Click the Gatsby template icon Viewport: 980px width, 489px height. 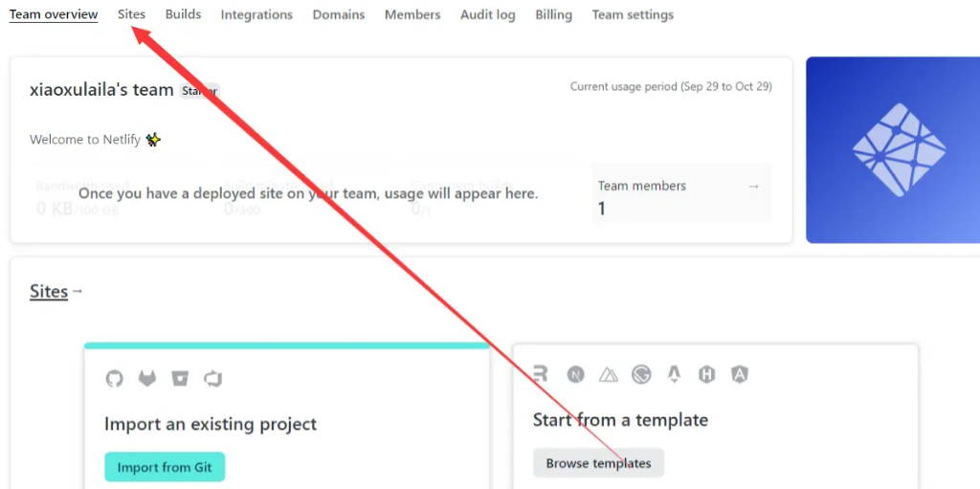[641, 374]
